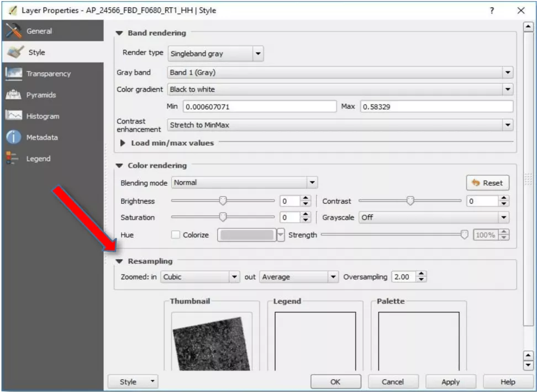Click the General tools icon in sidebar
Viewport: 537px width, 392px height.
(x=14, y=31)
